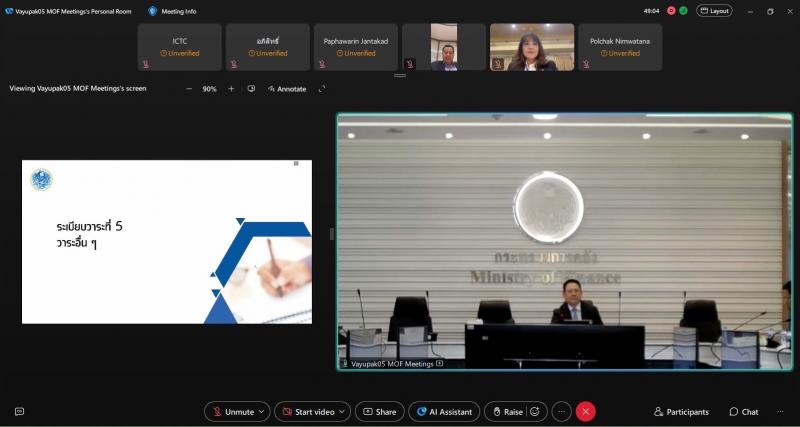Open the Layout options

coord(714,11)
